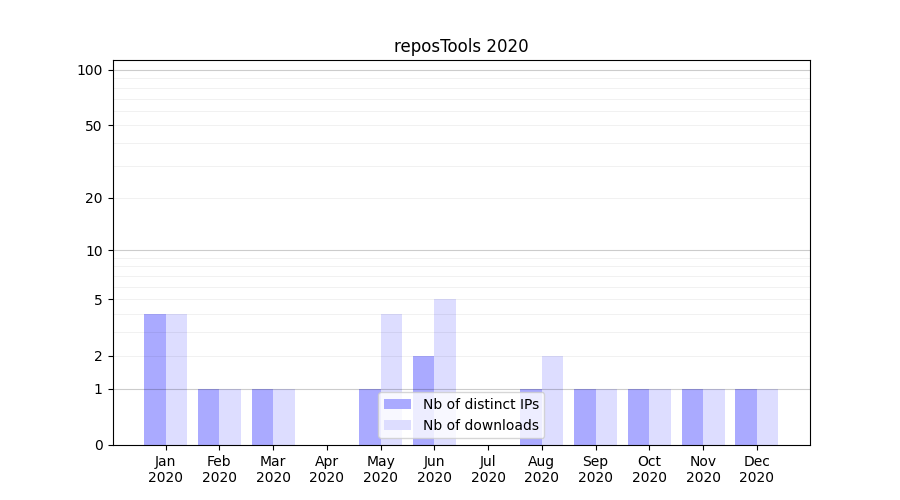
Task: Select the 20 tick label on y-axis
Action: pyautogui.click(x=93, y=198)
